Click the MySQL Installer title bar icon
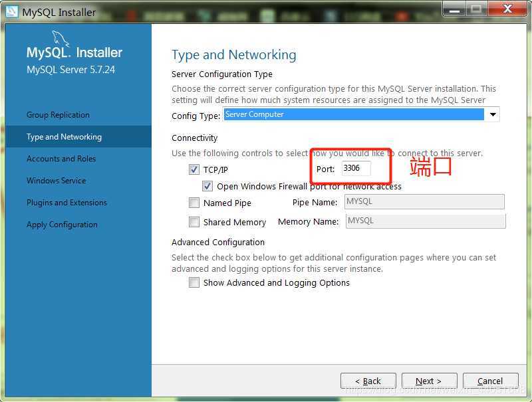Viewport: 532px width, 402px height. [x=12, y=12]
